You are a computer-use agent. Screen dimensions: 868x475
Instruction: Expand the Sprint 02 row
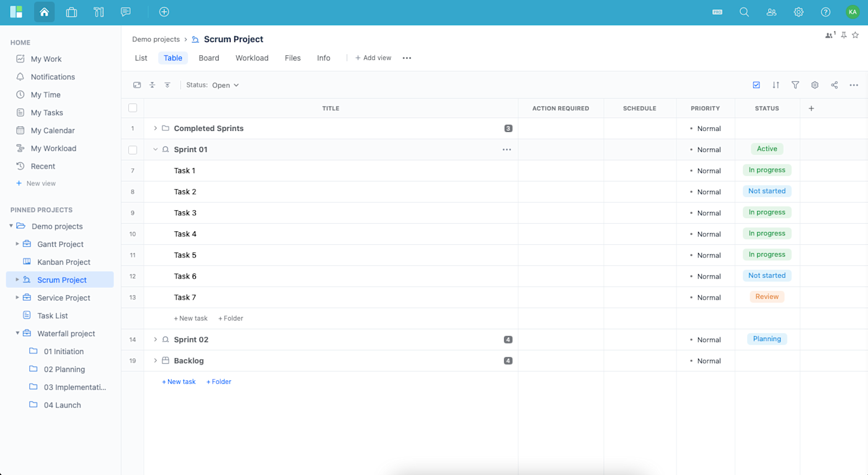tap(156, 339)
